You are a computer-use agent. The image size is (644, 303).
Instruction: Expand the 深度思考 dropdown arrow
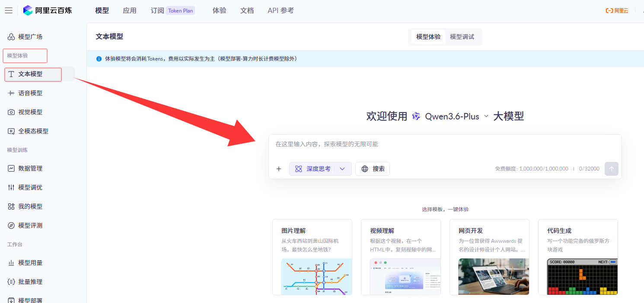click(x=342, y=169)
